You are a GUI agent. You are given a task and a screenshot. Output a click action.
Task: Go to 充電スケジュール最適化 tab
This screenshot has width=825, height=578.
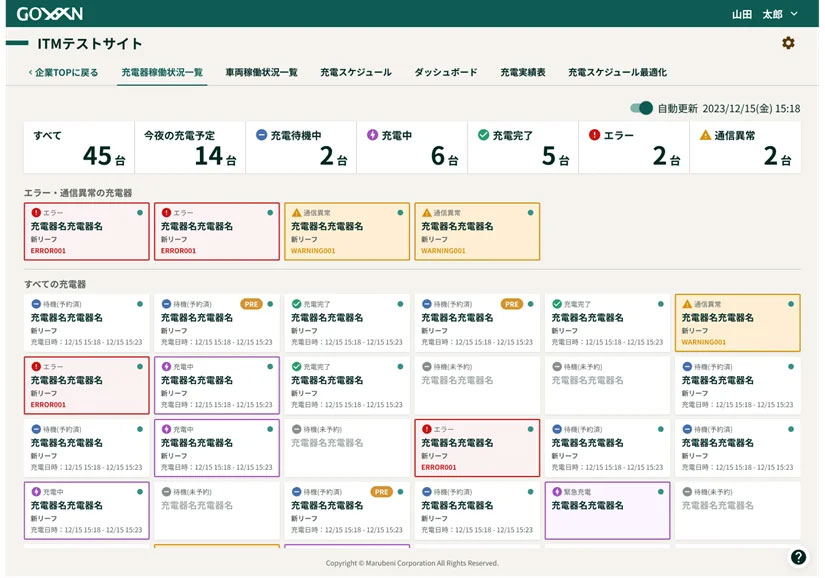(617, 72)
